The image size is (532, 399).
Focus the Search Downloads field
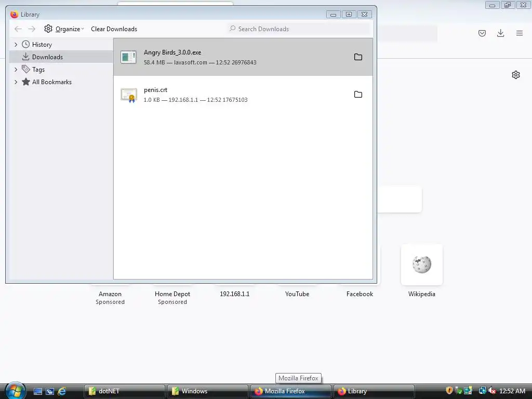pyautogui.click(x=300, y=29)
